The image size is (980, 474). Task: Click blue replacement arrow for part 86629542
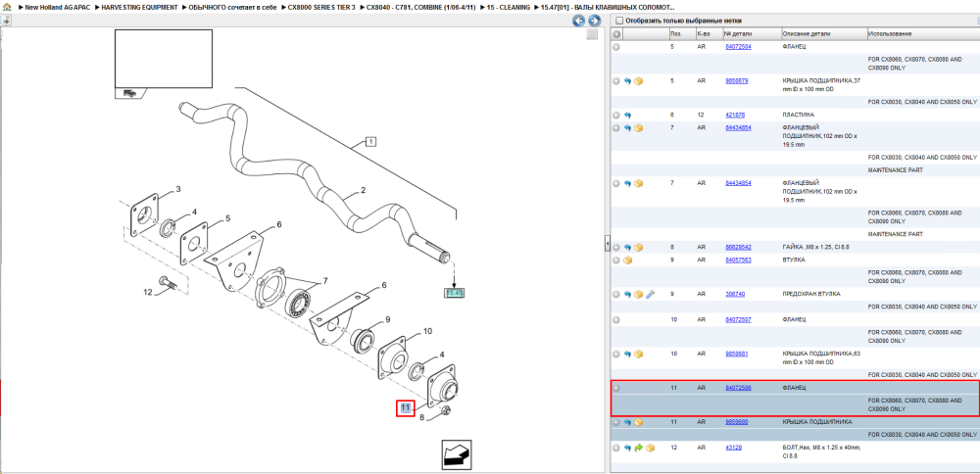pyautogui.click(x=627, y=248)
